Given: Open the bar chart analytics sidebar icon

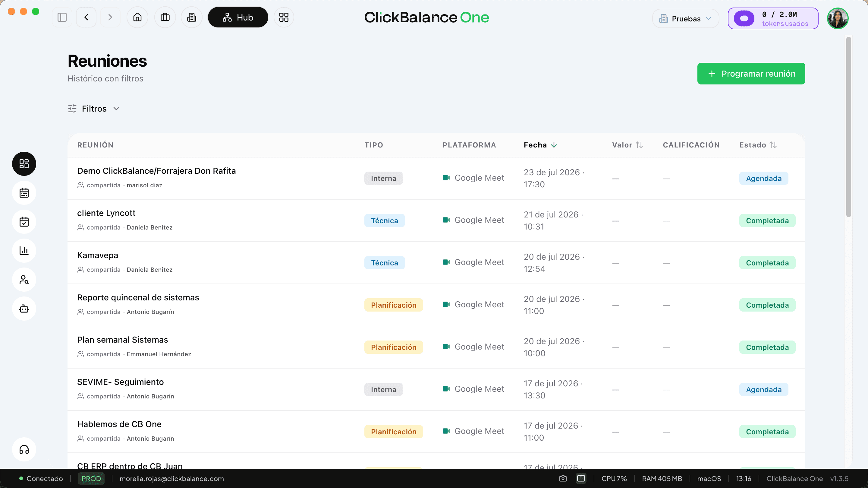Looking at the screenshot, I should [x=24, y=251].
